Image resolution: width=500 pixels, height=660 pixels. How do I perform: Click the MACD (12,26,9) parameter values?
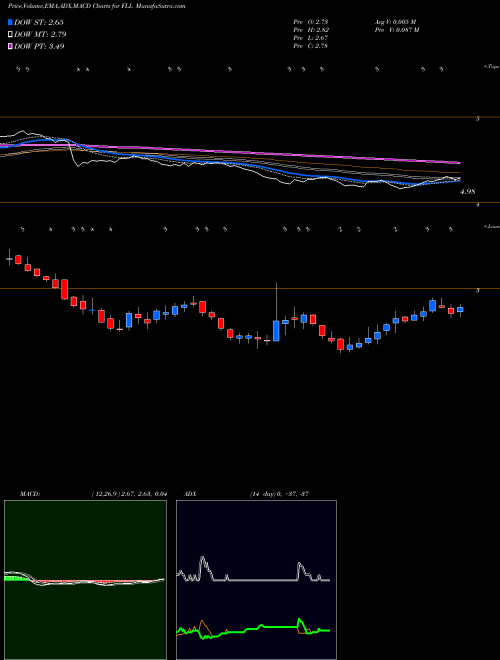pyautogui.click(x=129, y=494)
